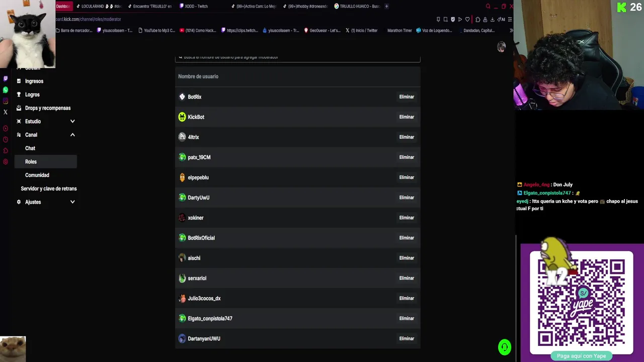Open the Comunidad menu item

(x=37, y=175)
